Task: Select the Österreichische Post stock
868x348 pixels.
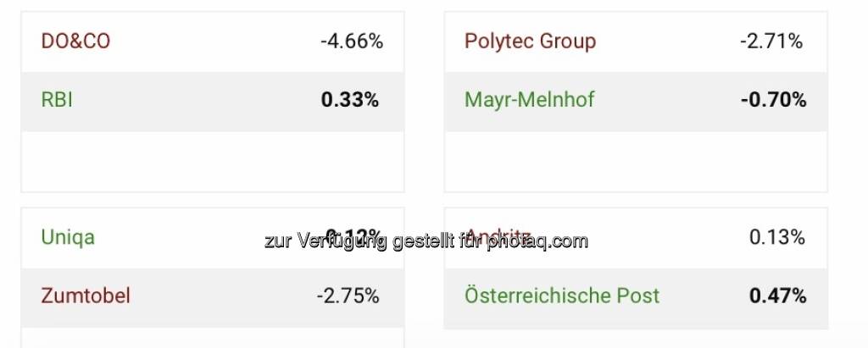Action: 561,296
